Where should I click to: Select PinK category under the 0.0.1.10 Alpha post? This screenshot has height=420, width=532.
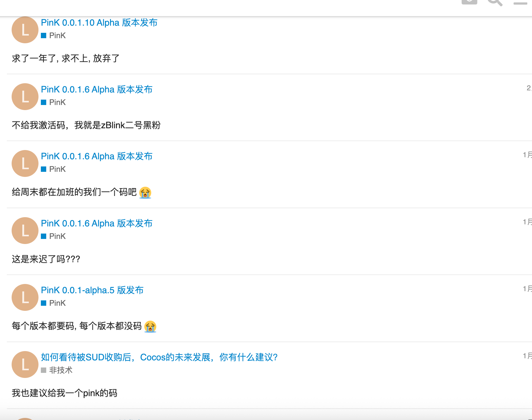[x=53, y=35]
